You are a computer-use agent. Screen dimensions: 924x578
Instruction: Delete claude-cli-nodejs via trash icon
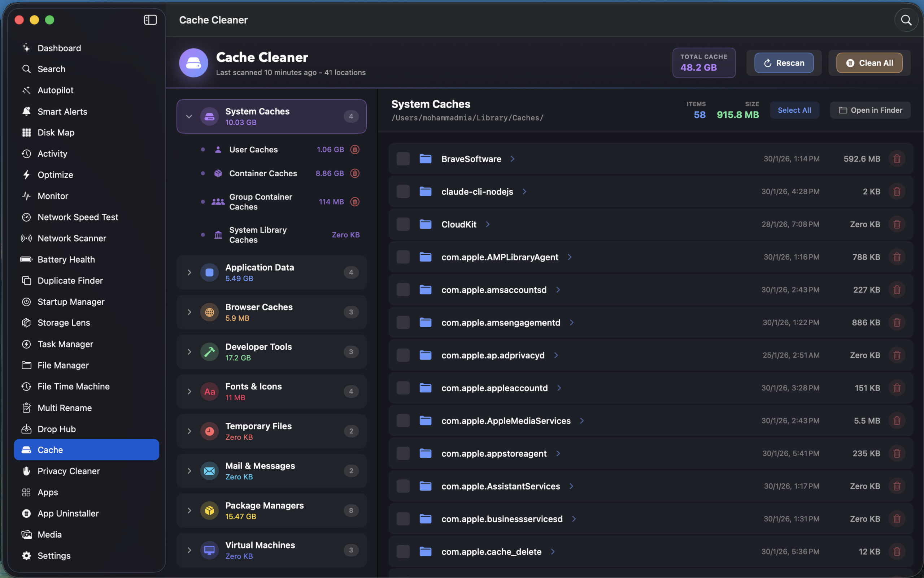(897, 191)
